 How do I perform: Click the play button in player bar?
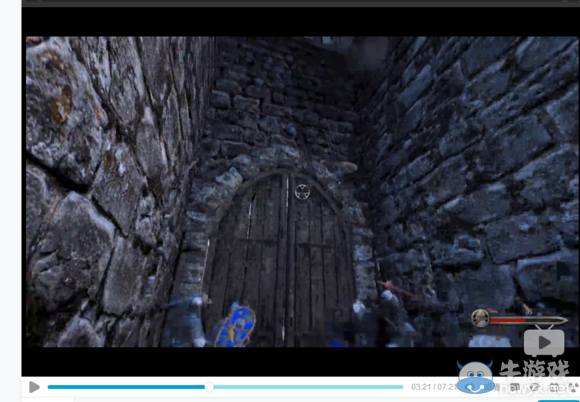[34, 387]
